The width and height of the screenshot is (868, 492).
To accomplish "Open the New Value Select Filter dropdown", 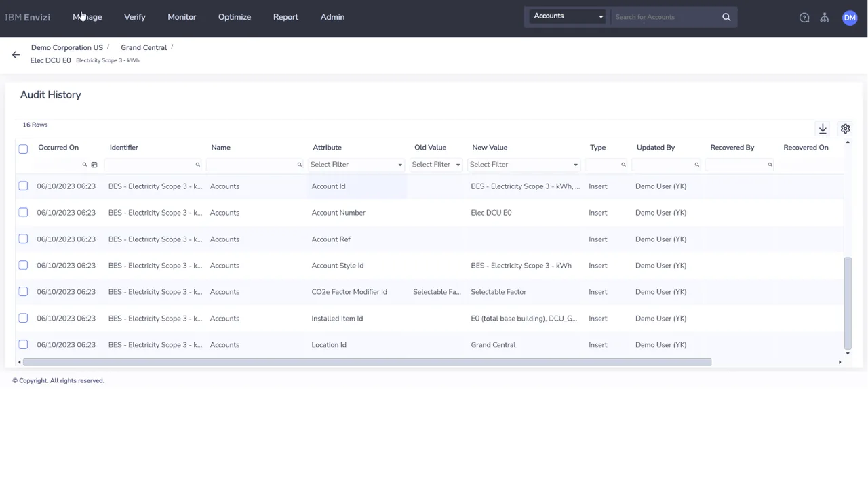I will [524, 165].
